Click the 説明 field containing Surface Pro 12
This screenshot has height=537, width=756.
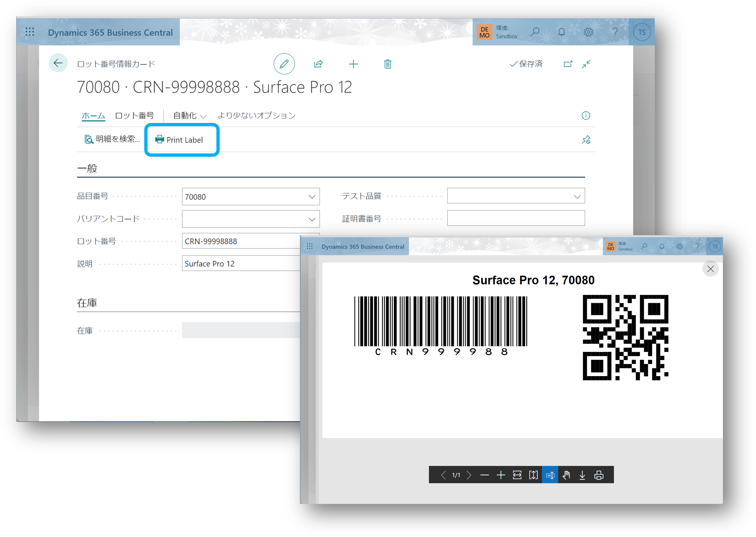click(x=241, y=264)
